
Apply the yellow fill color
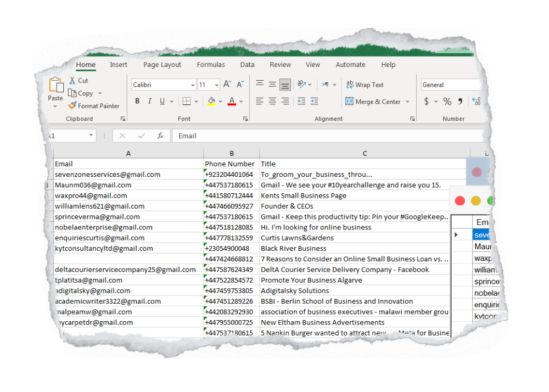pos(211,101)
